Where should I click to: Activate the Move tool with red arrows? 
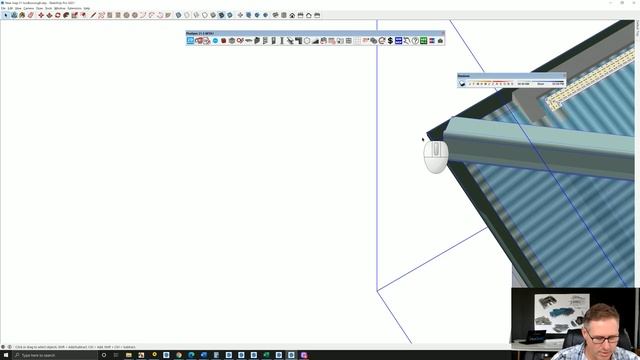coord(41,15)
